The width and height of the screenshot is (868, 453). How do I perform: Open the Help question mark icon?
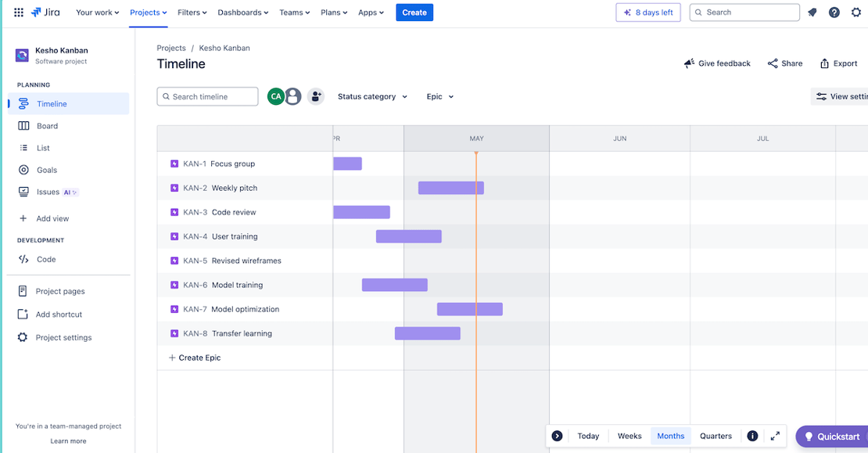coord(834,12)
